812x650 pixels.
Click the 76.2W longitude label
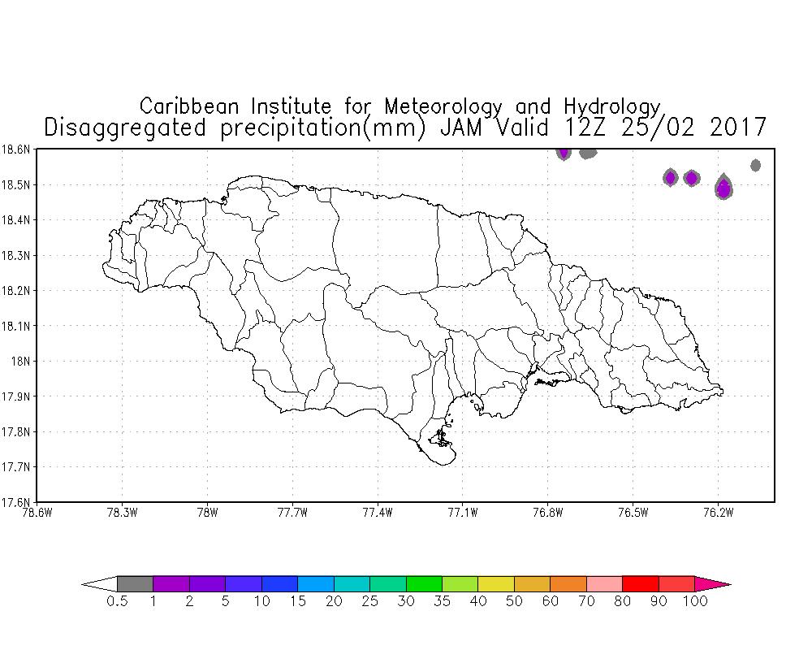pos(719,513)
